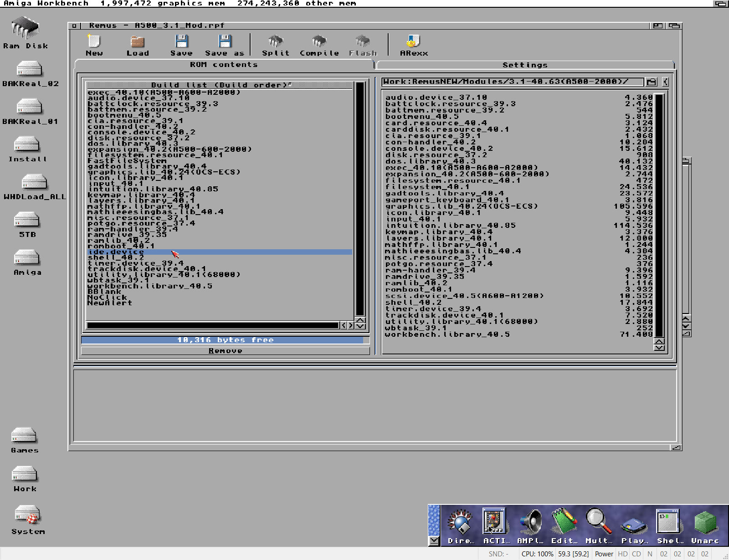Viewport: 729px width, 560px height.
Task: Click the build list left arrow
Action: pos(344,325)
